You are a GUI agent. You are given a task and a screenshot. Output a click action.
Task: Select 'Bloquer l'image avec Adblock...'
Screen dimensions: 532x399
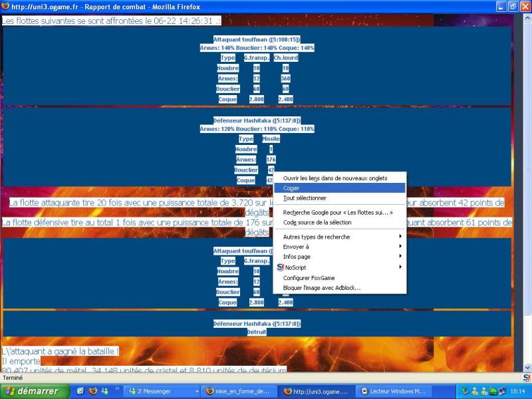pos(322,287)
